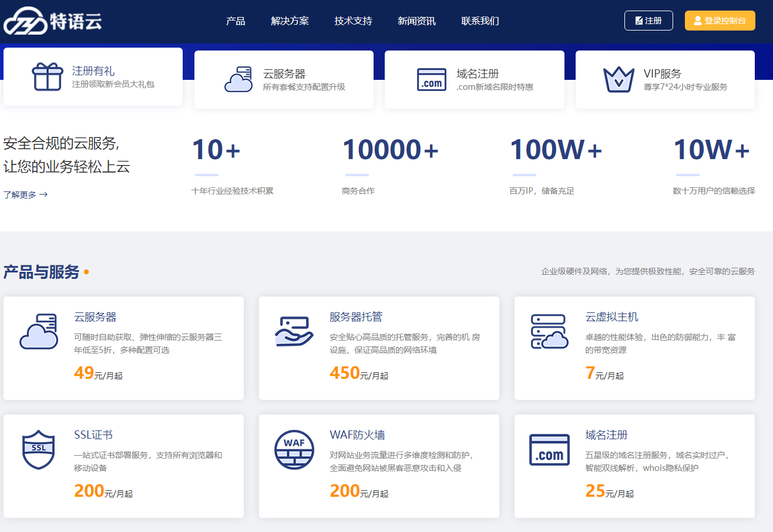773x532 pixels.
Task: Click 百万IP，储备充足 text
Action: [542, 191]
